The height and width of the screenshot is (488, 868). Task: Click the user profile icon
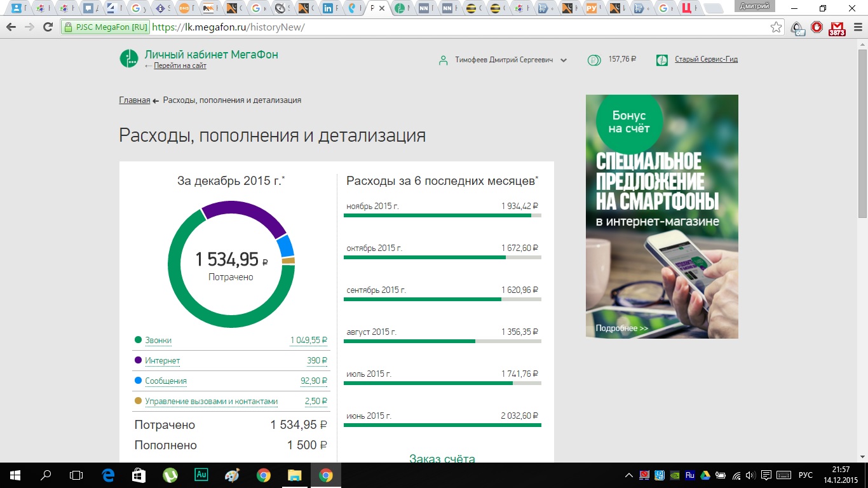click(444, 60)
